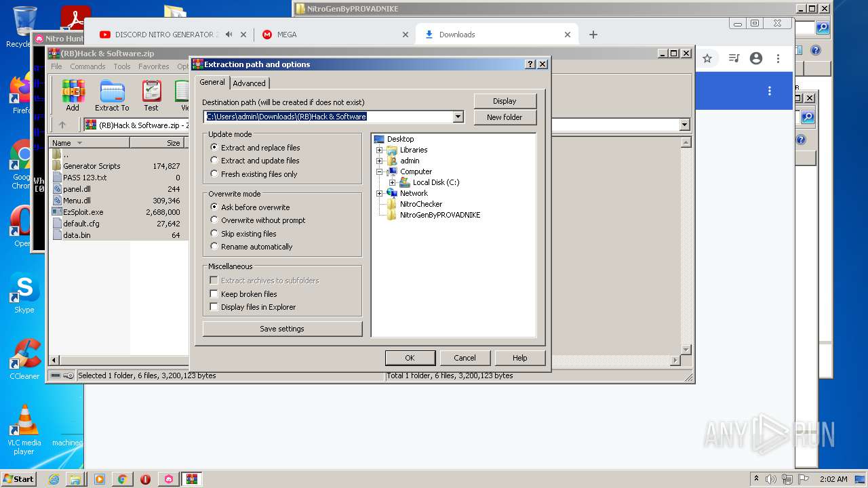Click Name column header sort arrow
868x488 pixels.
pos(79,143)
